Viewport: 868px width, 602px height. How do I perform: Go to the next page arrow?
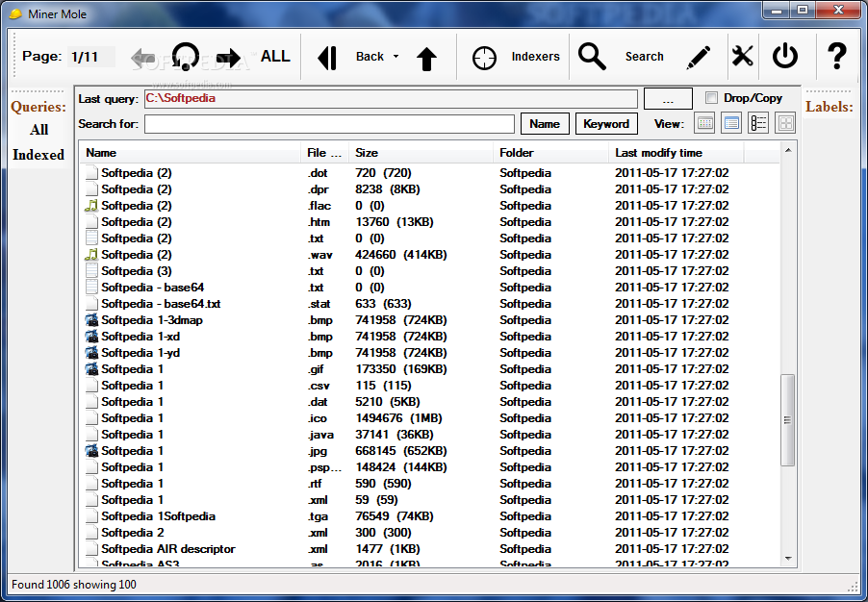click(x=229, y=58)
